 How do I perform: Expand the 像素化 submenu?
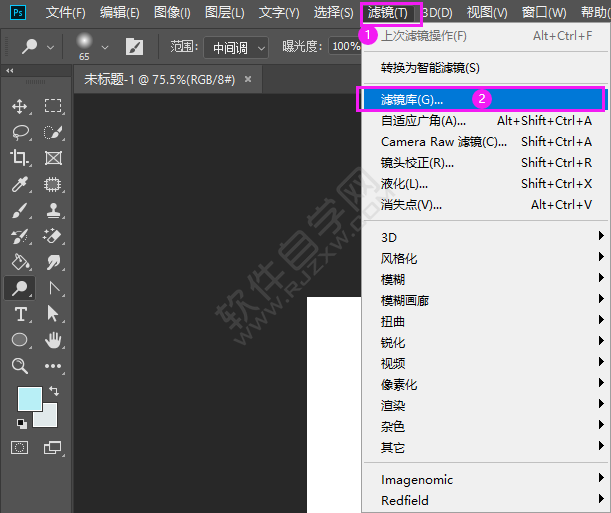pos(486,384)
